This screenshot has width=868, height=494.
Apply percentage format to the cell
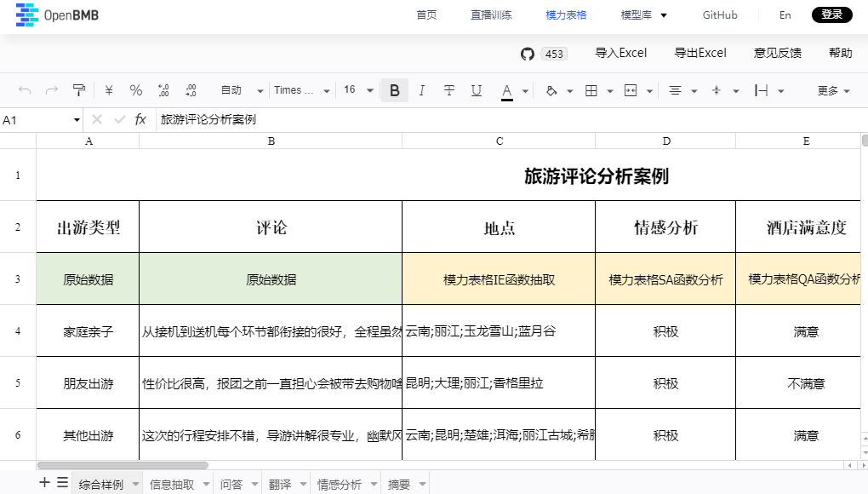coord(135,90)
